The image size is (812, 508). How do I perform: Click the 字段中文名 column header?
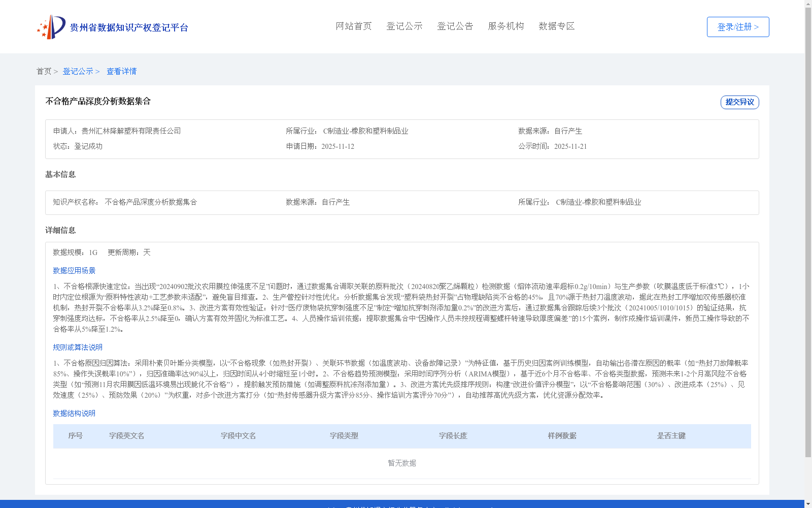(x=239, y=436)
